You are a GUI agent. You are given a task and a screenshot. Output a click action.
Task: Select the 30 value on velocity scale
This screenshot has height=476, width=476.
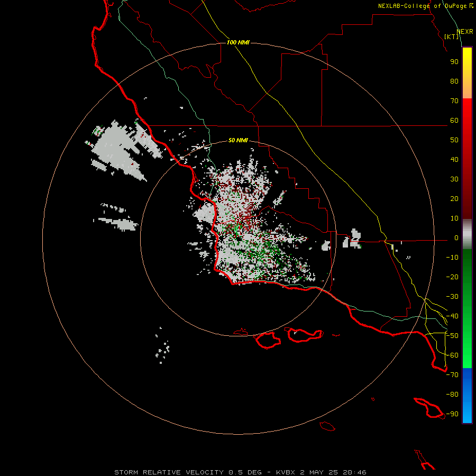454,179
